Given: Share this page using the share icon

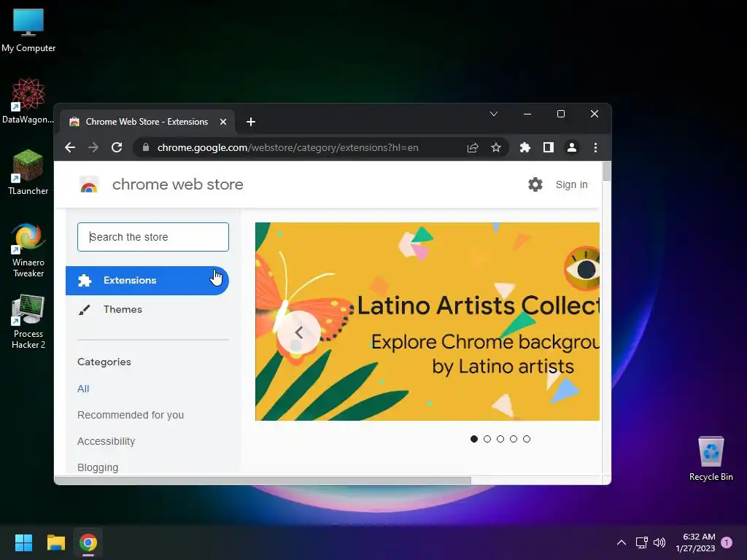Looking at the screenshot, I should click(x=473, y=147).
